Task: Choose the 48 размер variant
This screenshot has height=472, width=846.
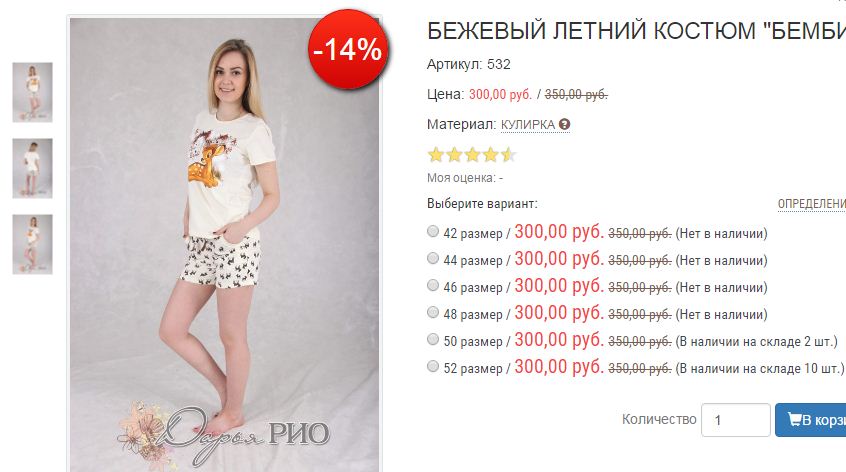Action: tap(433, 312)
